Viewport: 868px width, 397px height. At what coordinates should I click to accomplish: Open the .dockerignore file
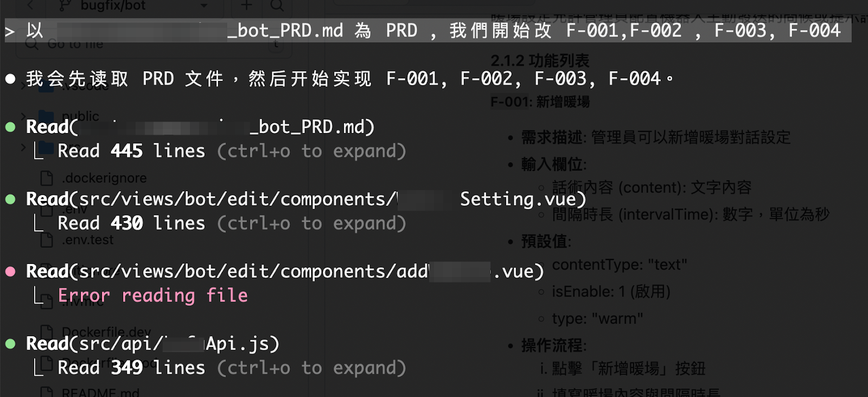click(104, 178)
